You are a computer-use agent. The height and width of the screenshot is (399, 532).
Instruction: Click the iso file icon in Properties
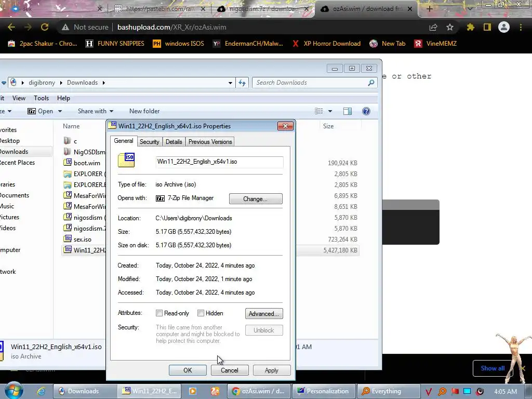126,160
